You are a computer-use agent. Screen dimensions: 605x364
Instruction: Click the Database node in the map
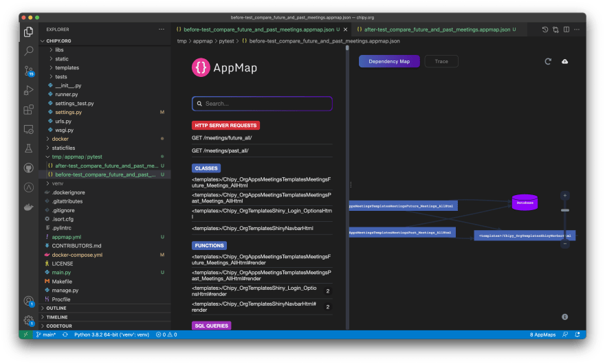pos(525,203)
